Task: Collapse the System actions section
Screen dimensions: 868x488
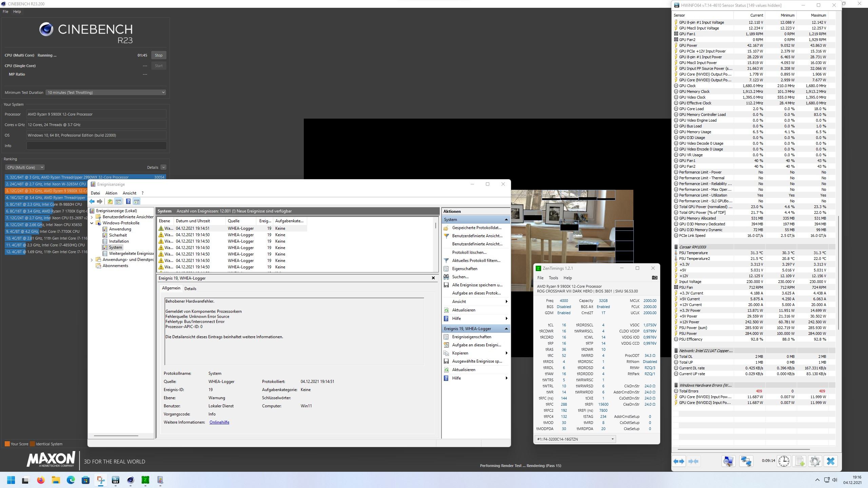Action: click(x=506, y=220)
